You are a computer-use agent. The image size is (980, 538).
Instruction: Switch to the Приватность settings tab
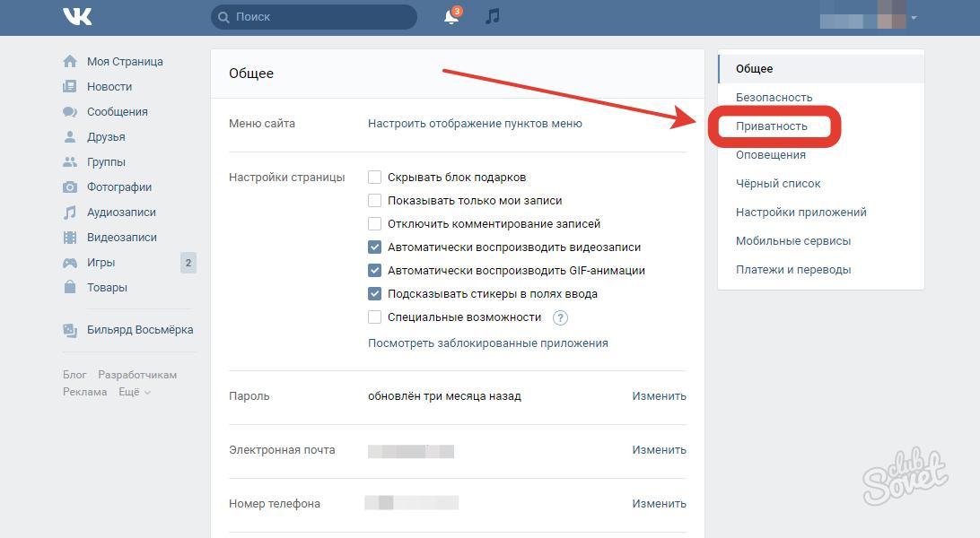coord(772,126)
